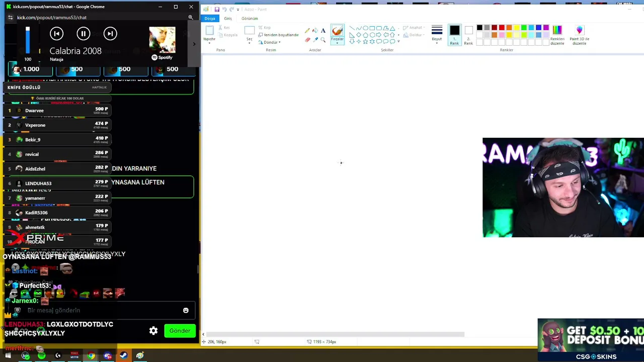Click Dwarvee in the leaderboard
Image resolution: width=644 pixels, height=362 pixels.
(x=34, y=111)
